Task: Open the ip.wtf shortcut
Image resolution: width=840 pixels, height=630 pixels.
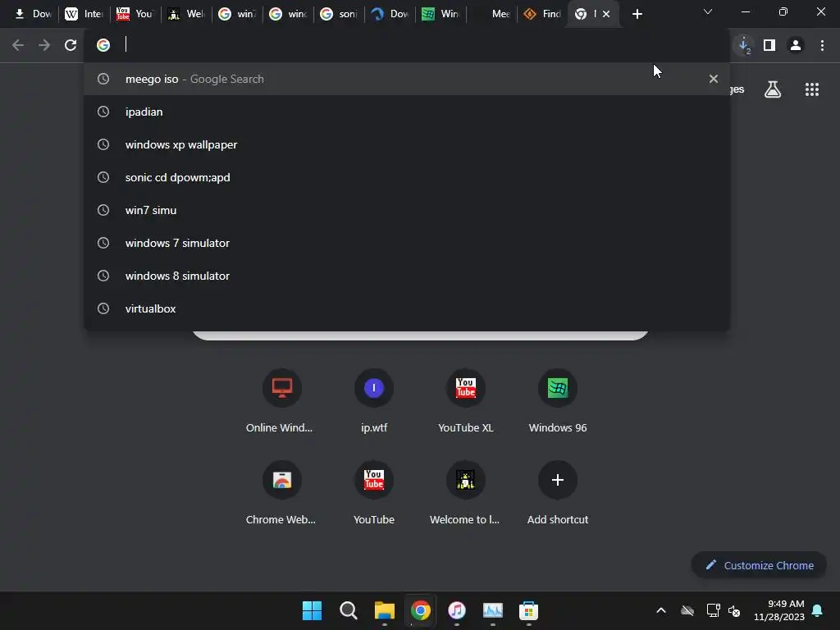Action: tap(373, 400)
